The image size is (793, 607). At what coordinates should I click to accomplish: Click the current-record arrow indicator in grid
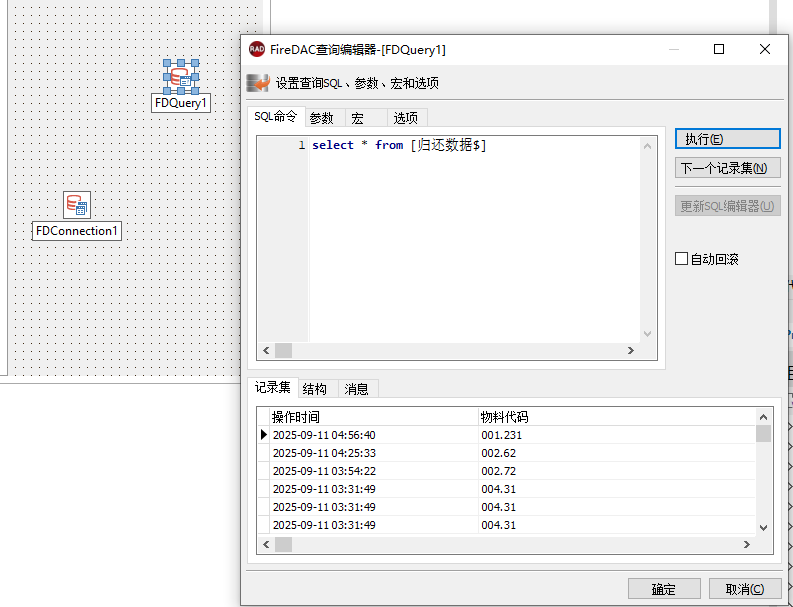point(263,435)
